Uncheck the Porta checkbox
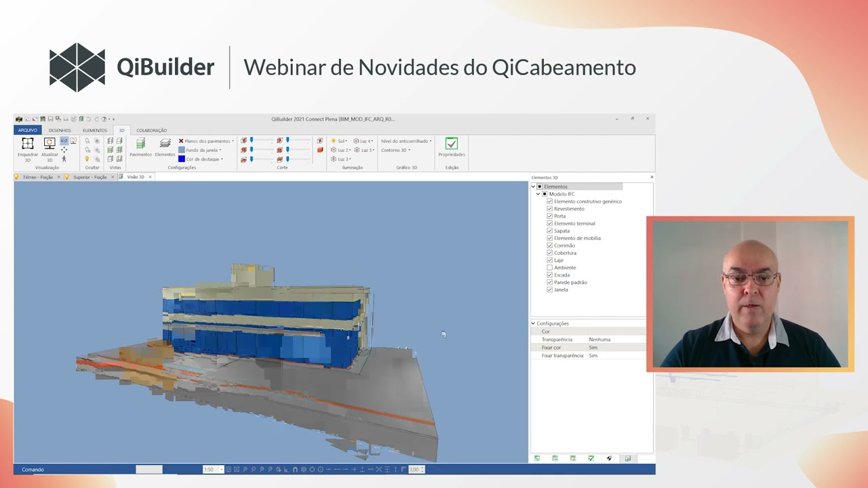The width and height of the screenshot is (868, 488). point(550,216)
